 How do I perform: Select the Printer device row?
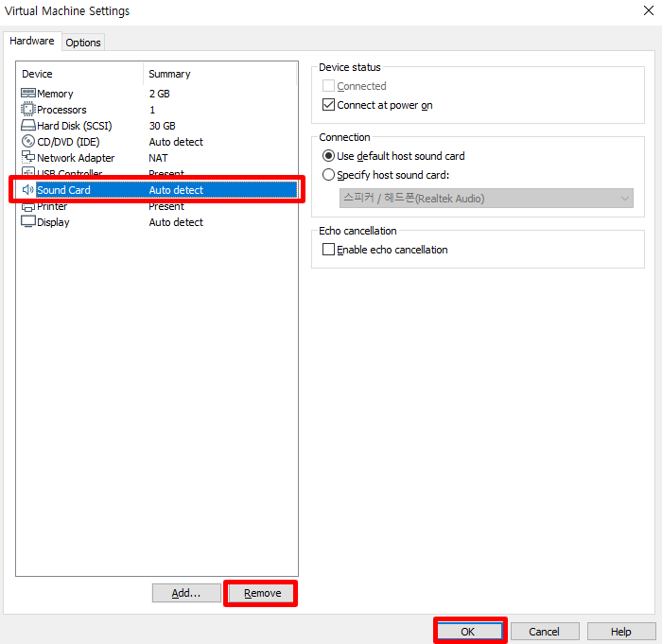click(x=157, y=207)
